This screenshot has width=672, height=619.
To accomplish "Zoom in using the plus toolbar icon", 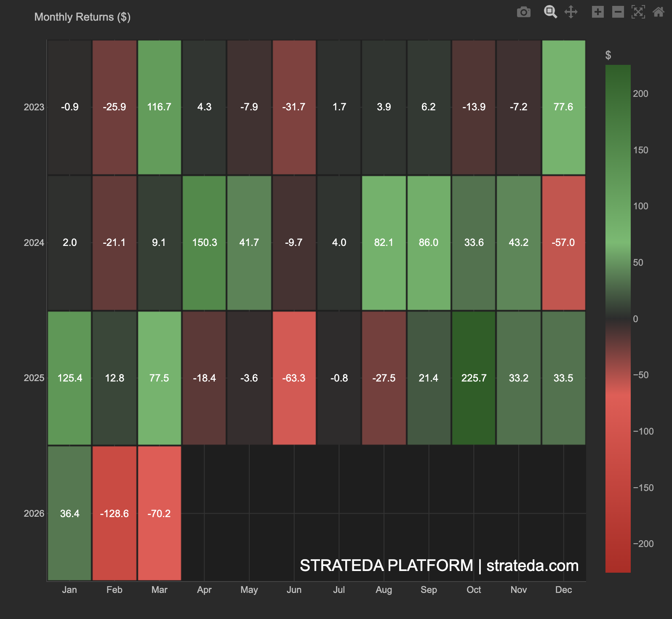I will [x=597, y=12].
